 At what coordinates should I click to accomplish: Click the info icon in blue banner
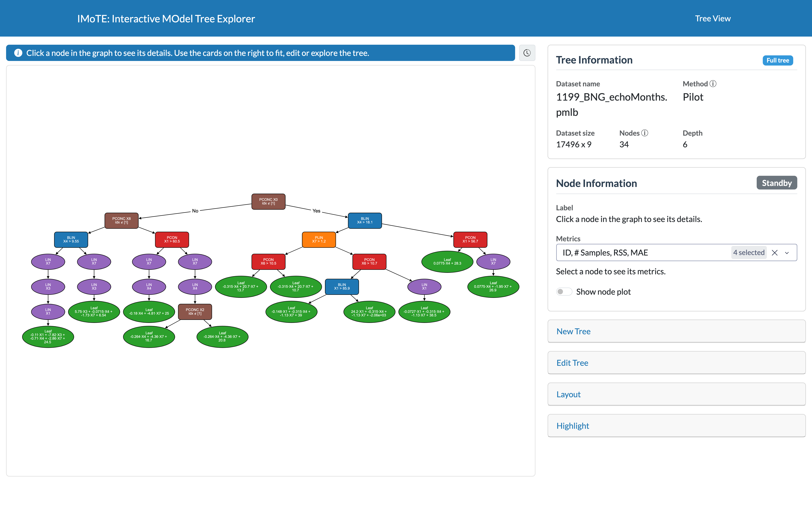pyautogui.click(x=18, y=53)
